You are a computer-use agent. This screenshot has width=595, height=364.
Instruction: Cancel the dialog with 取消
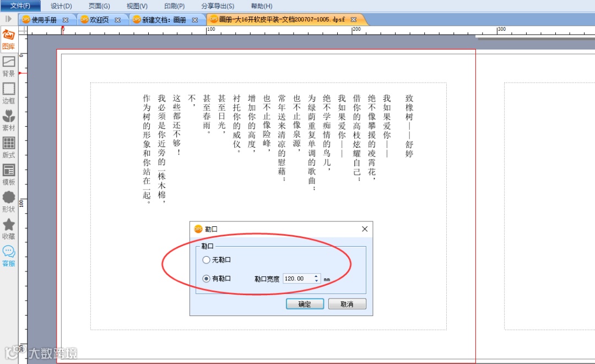(x=347, y=304)
